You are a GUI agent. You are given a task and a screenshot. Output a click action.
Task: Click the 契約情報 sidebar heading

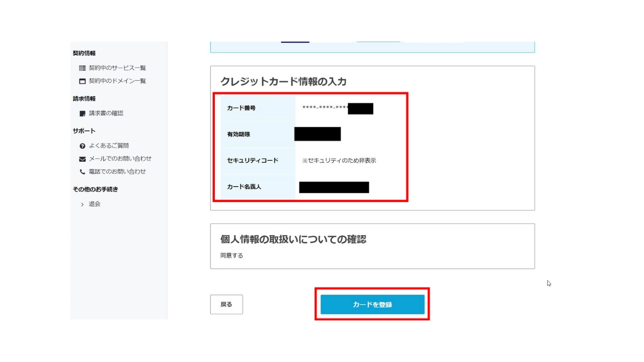pos(84,53)
